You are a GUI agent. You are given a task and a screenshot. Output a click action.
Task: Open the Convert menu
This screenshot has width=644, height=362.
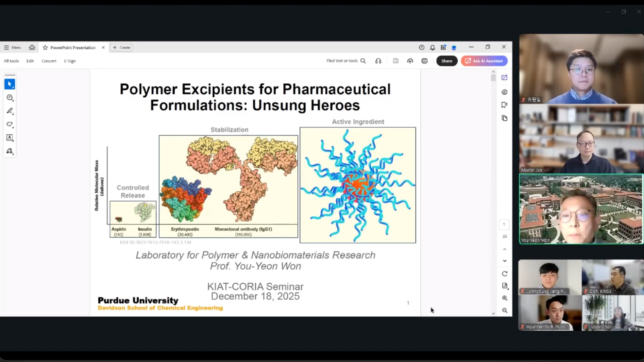(x=49, y=61)
